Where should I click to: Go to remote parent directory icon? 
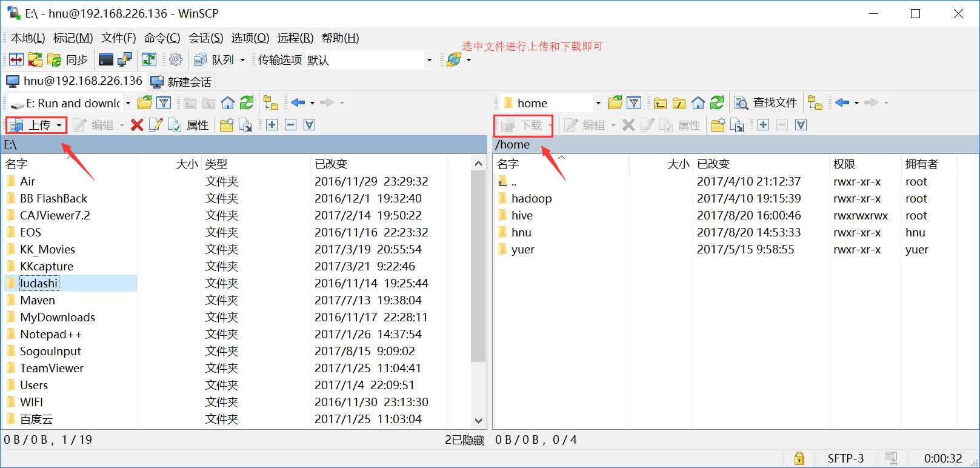[x=660, y=102]
